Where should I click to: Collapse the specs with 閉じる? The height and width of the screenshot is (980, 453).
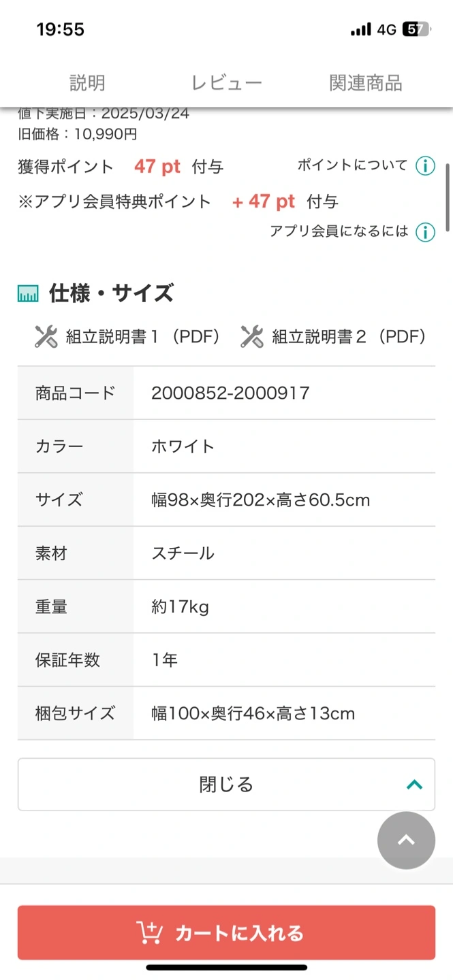click(226, 785)
